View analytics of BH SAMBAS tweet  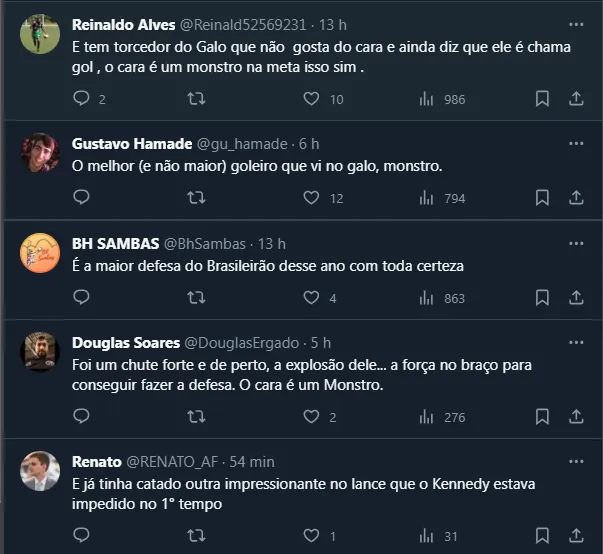click(x=427, y=298)
